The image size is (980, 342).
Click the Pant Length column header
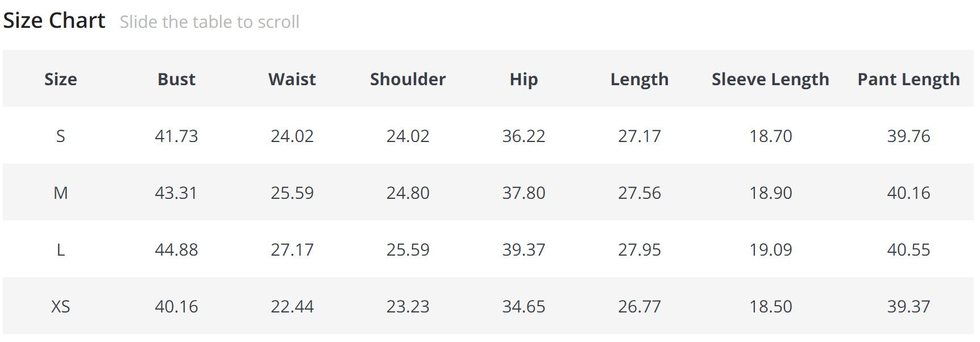[908, 79]
